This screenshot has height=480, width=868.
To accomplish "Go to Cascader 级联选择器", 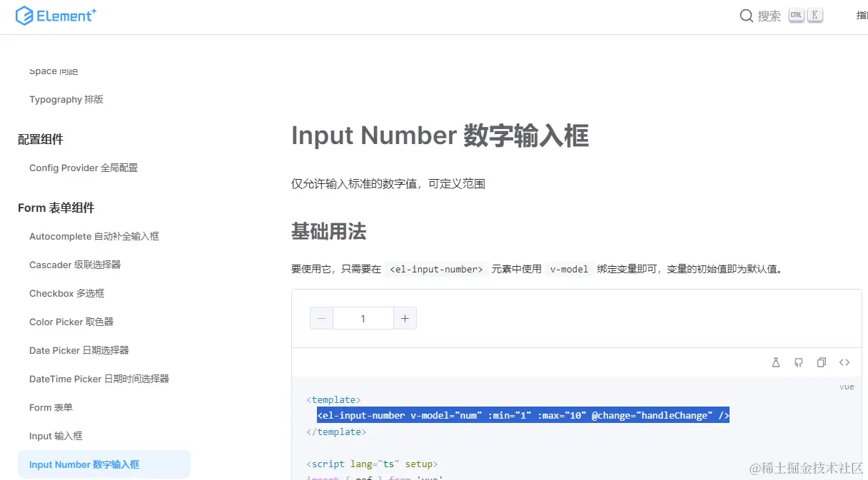I will coord(75,265).
